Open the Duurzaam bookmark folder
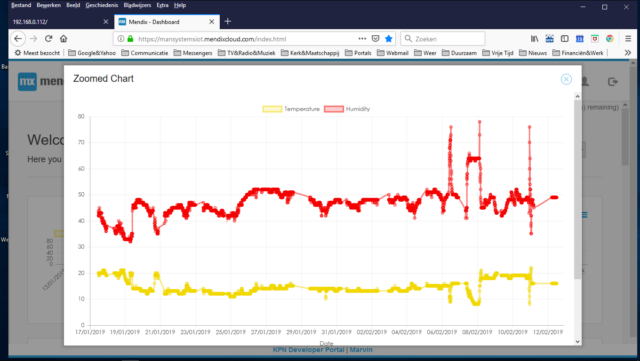The image size is (640, 361). click(459, 53)
